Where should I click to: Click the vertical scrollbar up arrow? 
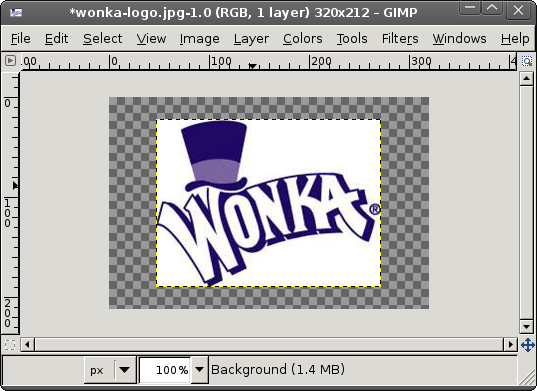(x=526, y=79)
